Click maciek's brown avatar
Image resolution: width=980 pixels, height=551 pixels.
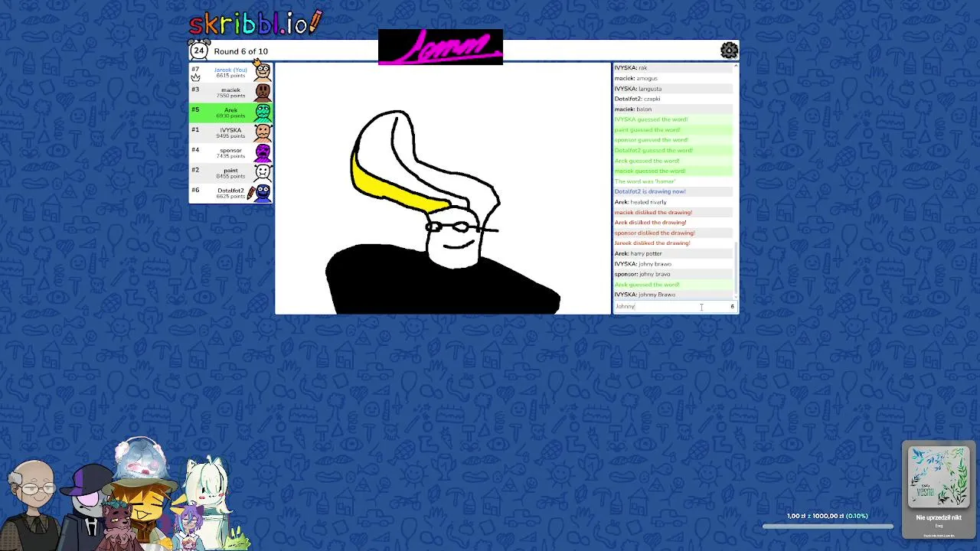[x=263, y=92]
